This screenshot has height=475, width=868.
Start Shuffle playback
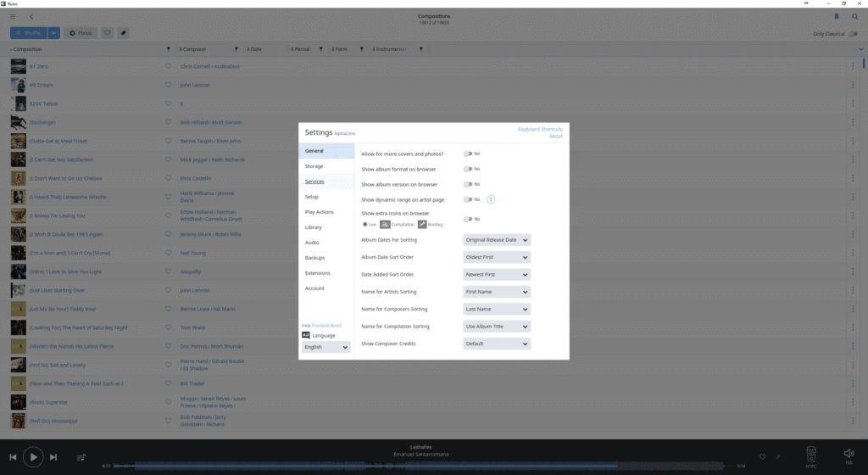pos(28,33)
